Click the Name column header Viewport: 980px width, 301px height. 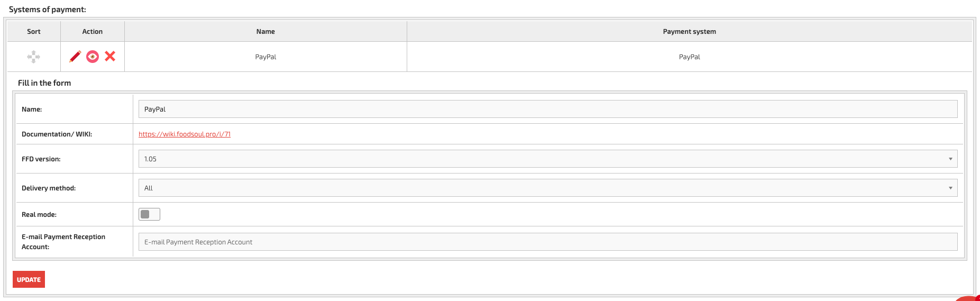[x=265, y=31]
